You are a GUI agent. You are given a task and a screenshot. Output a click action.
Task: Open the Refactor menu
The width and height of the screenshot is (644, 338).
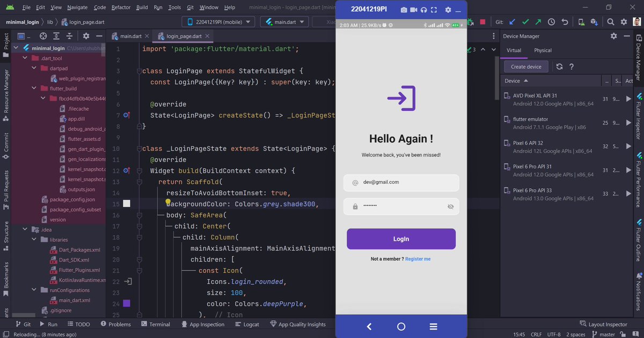(121, 8)
